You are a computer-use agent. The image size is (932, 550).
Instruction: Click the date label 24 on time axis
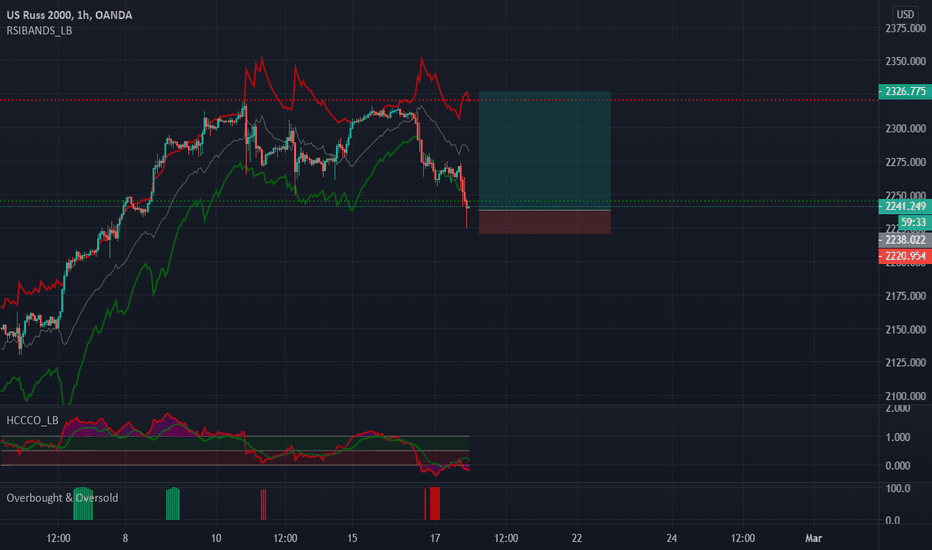[672, 538]
